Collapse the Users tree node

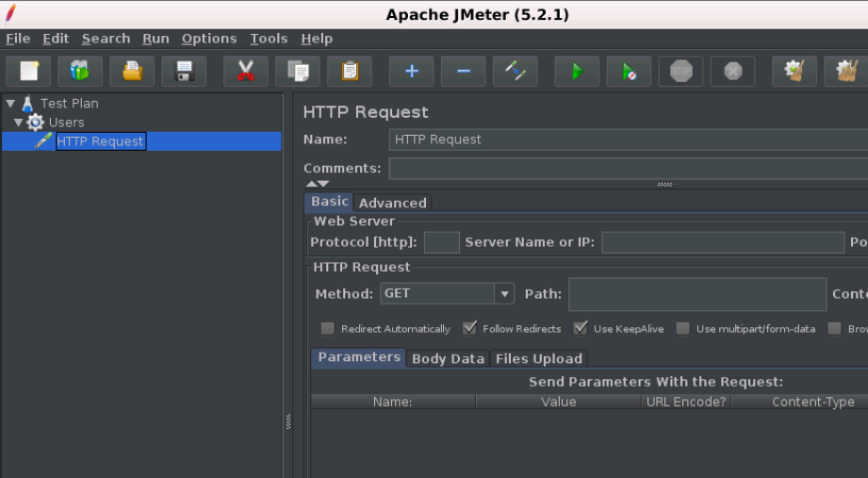point(19,123)
